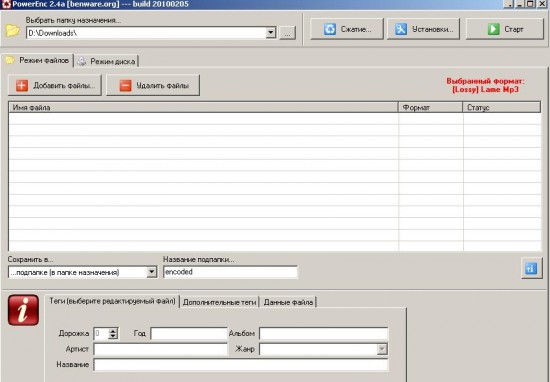Click the Сжатие compression button
The height and width of the screenshot is (382, 550).
(x=347, y=29)
